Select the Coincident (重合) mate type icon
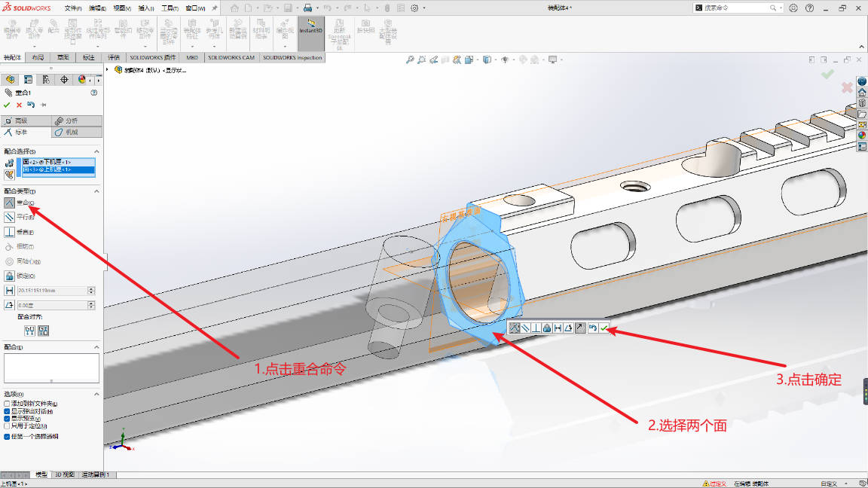Screen dimensions: 868x488 coord(9,203)
